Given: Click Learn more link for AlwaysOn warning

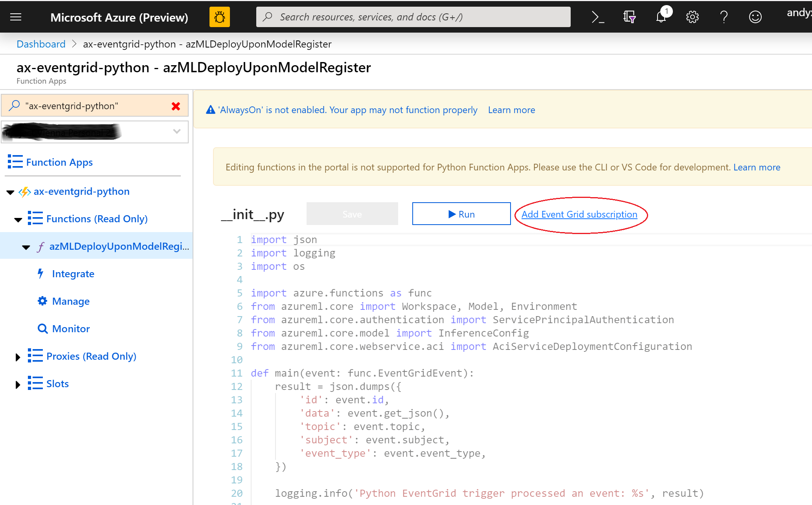Looking at the screenshot, I should click(x=512, y=110).
